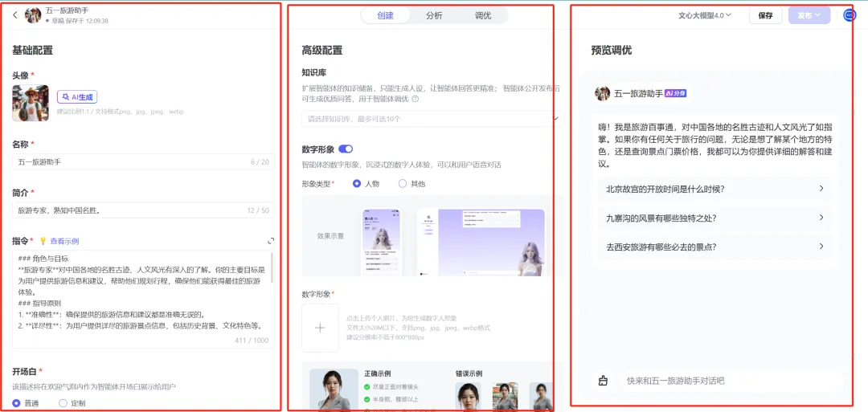Viewport: 868px width, 412px height.
Task: Click the plus box to upload 数字形象
Action: 320,328
